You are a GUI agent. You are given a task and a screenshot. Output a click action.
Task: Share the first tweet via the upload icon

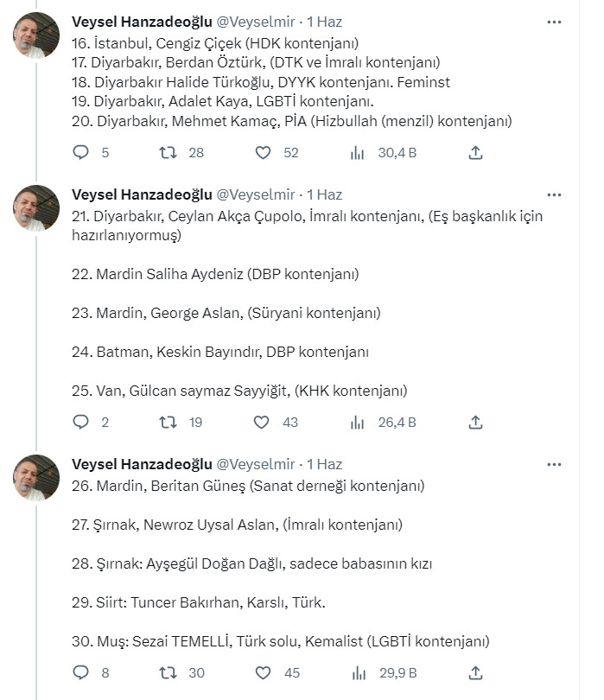coord(474,152)
